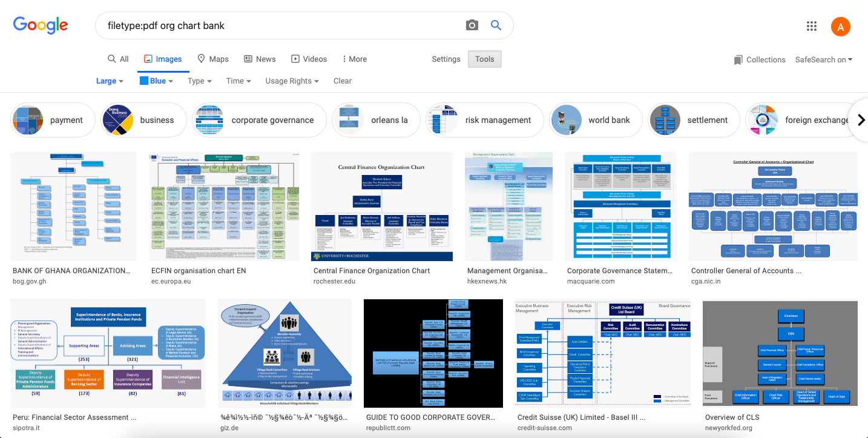Visit the newyorkfed.org source link
This screenshot has height=438, width=868.
[x=729, y=428]
